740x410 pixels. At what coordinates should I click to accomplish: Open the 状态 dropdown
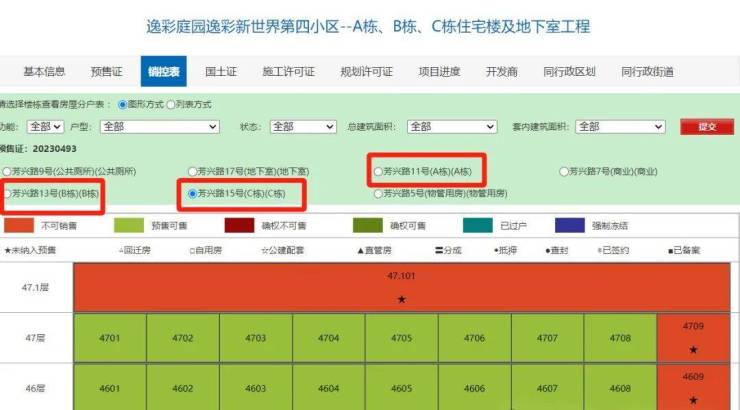(303, 126)
